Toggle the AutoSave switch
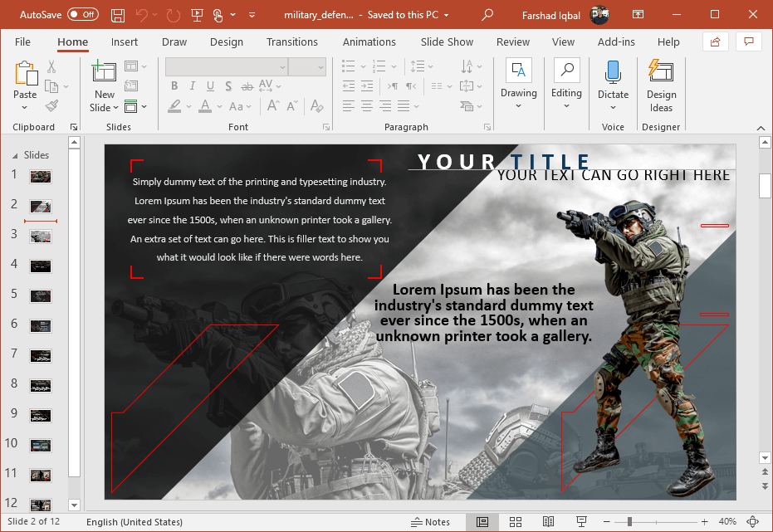 [x=82, y=15]
